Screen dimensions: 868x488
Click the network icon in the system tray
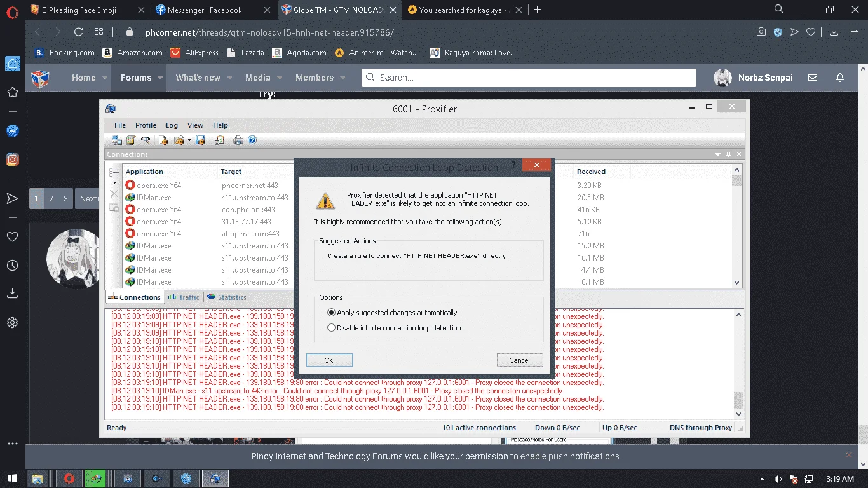(x=808, y=478)
